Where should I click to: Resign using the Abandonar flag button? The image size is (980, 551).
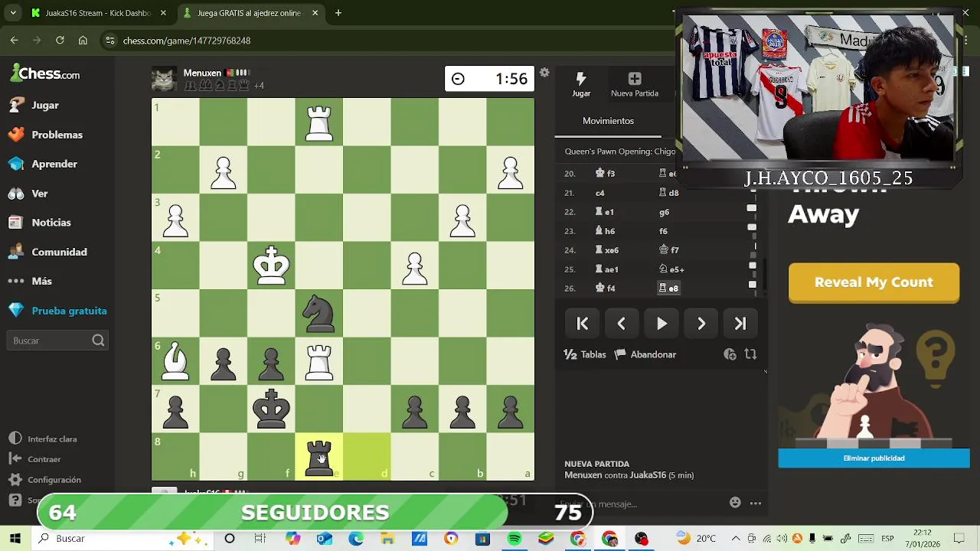(645, 354)
